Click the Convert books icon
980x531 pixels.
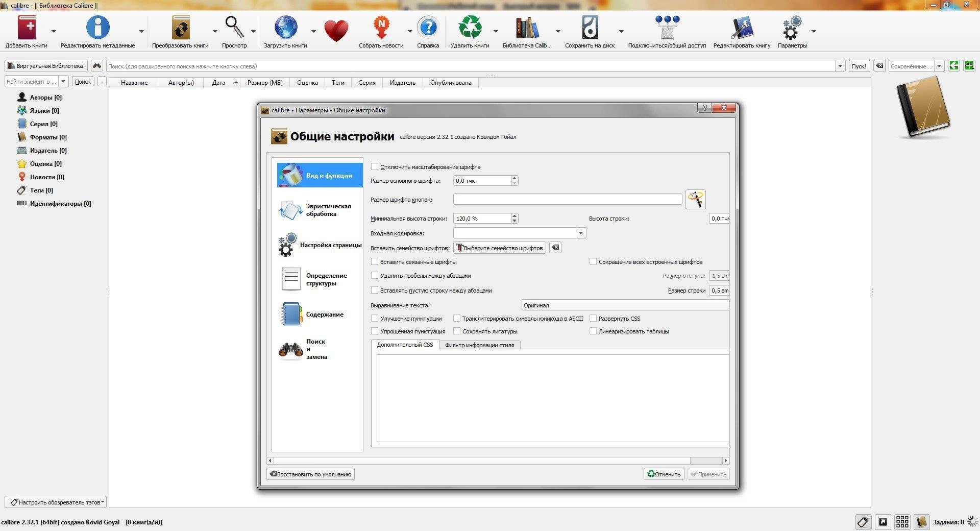coord(180,28)
